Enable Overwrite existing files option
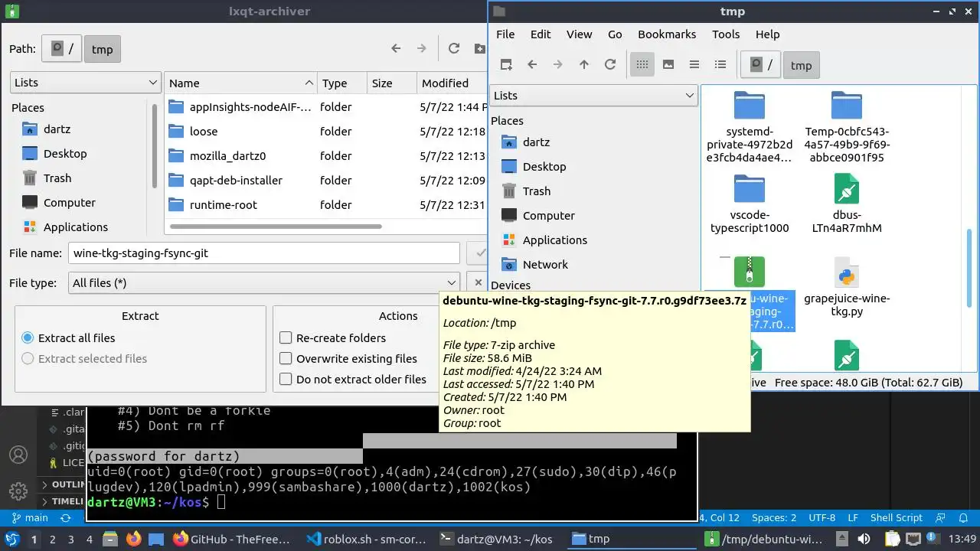This screenshot has height=551, width=980. [x=348, y=359]
